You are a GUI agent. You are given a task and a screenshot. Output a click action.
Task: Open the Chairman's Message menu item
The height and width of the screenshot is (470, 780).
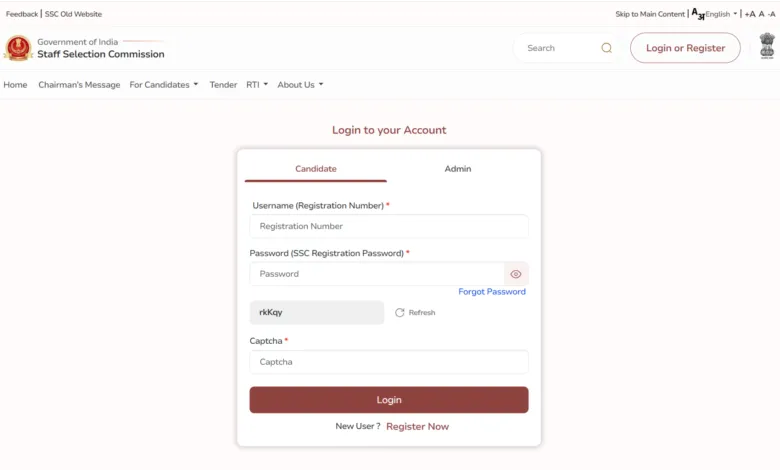(79, 85)
